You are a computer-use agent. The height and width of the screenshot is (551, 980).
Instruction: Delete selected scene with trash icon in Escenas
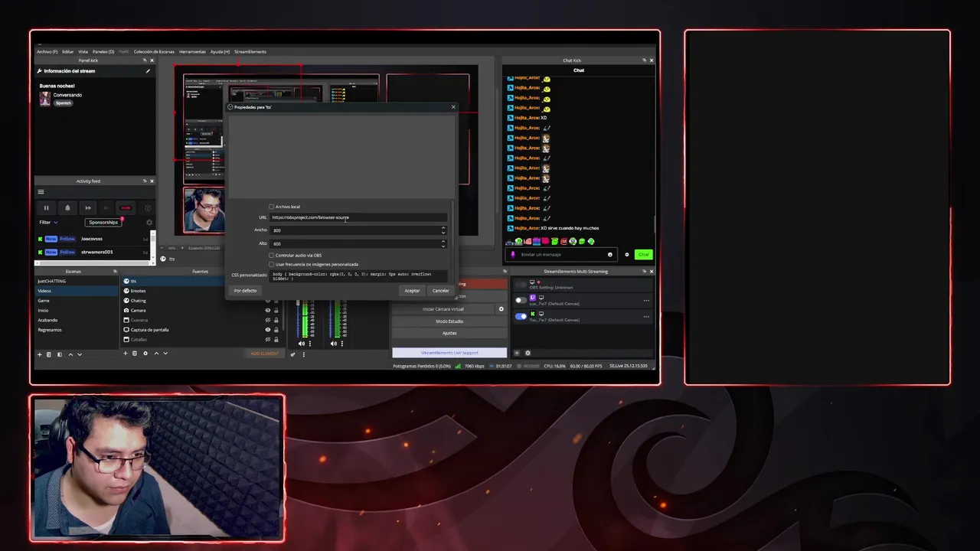49,354
